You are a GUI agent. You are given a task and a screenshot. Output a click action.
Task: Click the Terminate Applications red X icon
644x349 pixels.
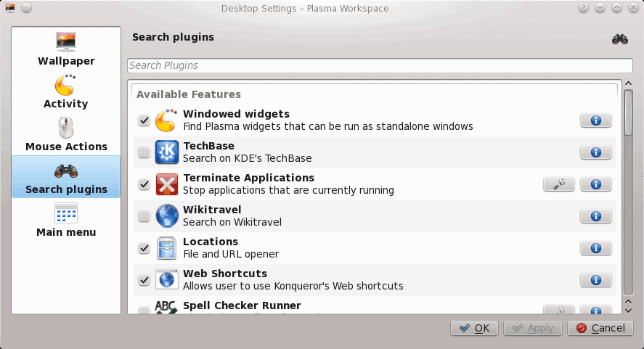click(x=167, y=184)
